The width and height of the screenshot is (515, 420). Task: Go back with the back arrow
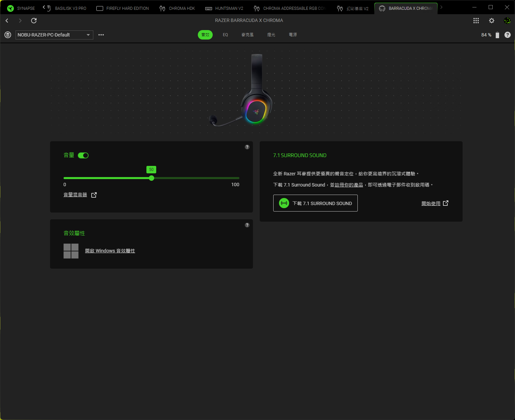tap(7, 21)
